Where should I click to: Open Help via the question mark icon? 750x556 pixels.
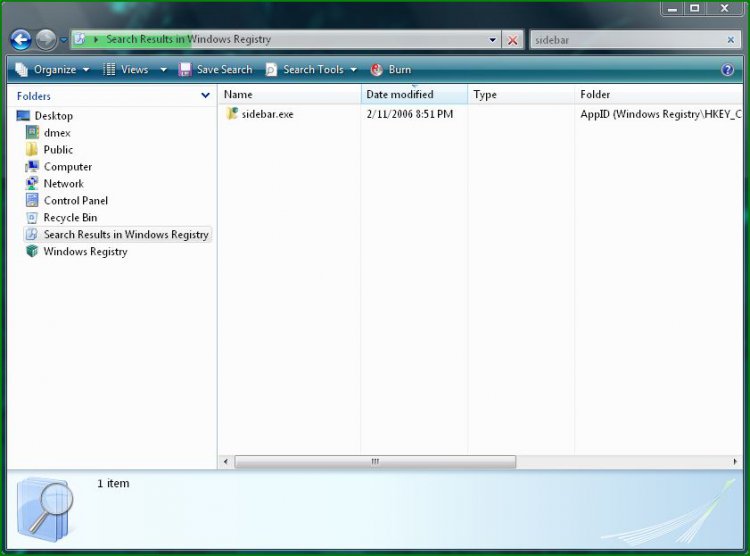[x=727, y=70]
